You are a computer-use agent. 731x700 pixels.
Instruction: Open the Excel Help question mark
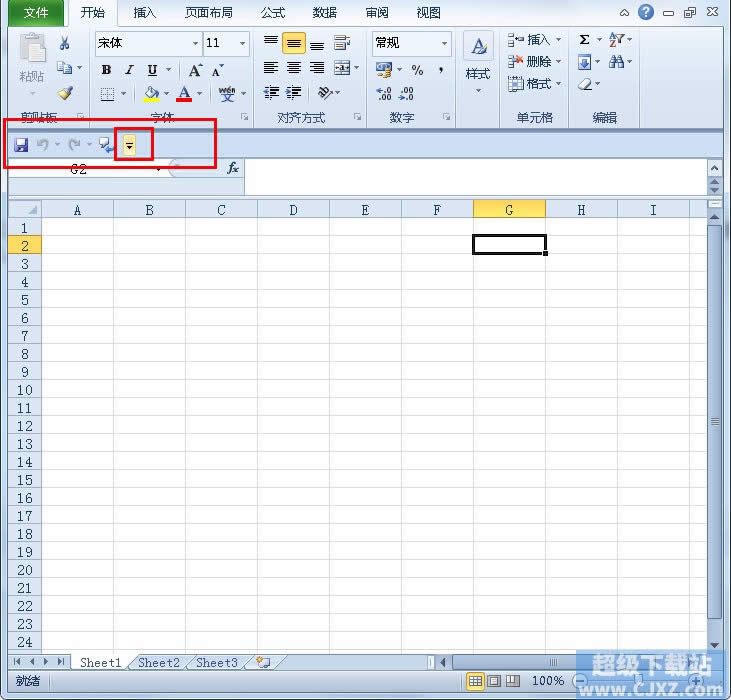pyautogui.click(x=646, y=12)
